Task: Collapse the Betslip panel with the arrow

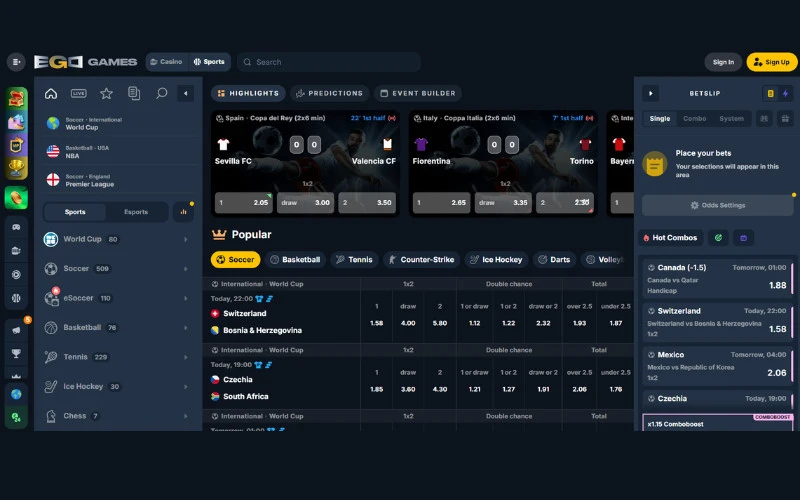Action: point(651,93)
